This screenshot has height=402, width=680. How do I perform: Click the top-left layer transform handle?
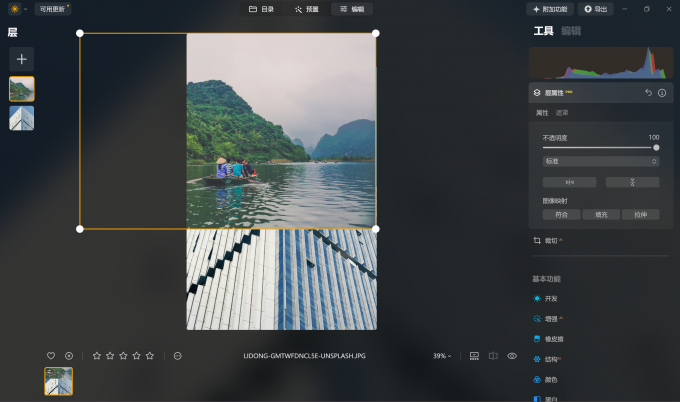(80, 33)
